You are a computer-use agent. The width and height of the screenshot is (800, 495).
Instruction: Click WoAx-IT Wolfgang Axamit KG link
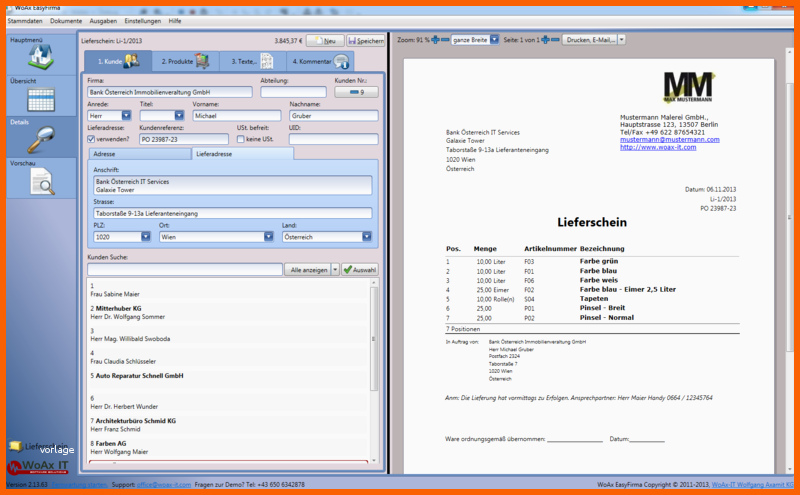(753, 484)
